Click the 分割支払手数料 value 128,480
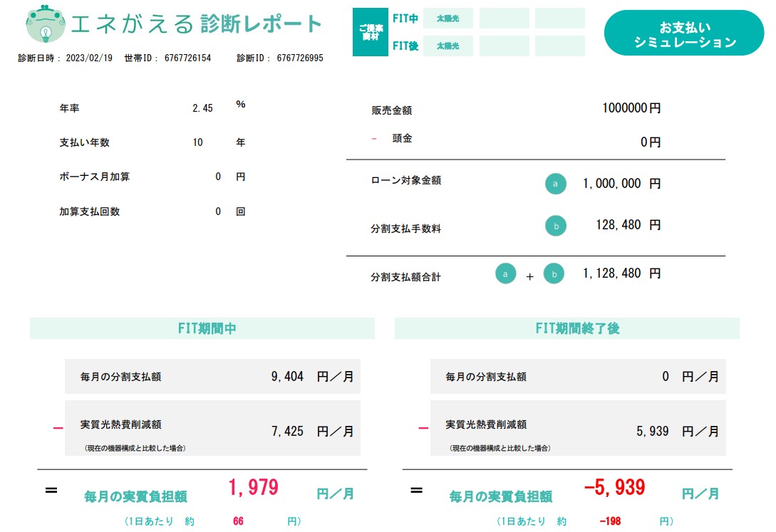The image size is (776, 532). tap(618, 225)
